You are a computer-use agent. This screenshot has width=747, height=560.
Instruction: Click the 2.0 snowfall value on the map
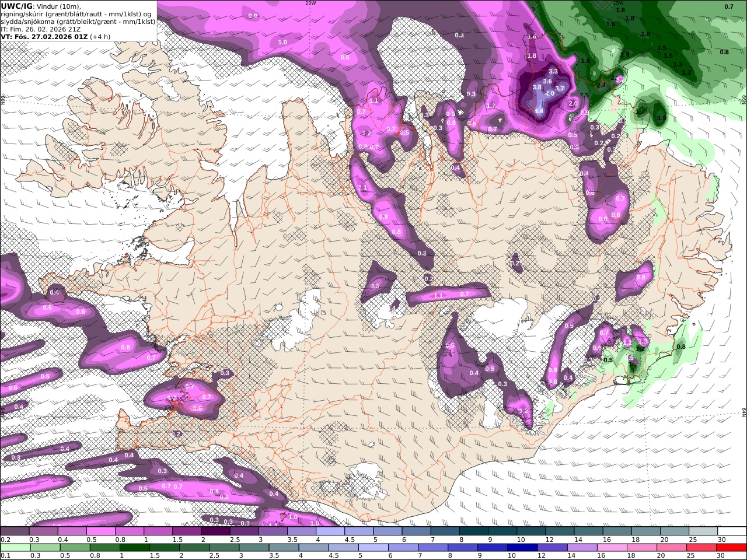pos(573,103)
